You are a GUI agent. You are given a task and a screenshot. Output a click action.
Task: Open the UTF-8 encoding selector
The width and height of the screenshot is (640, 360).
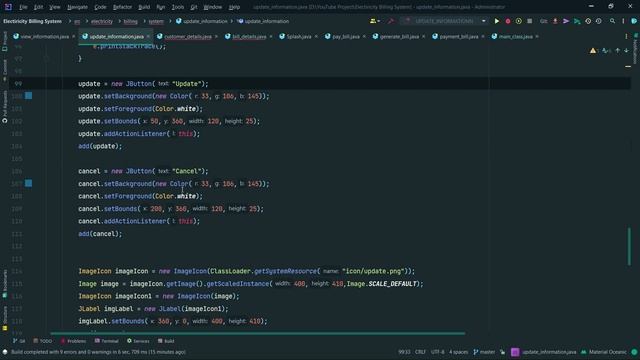point(437,352)
